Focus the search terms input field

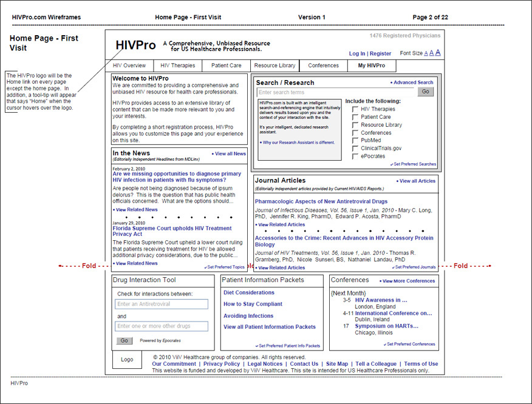tap(336, 92)
